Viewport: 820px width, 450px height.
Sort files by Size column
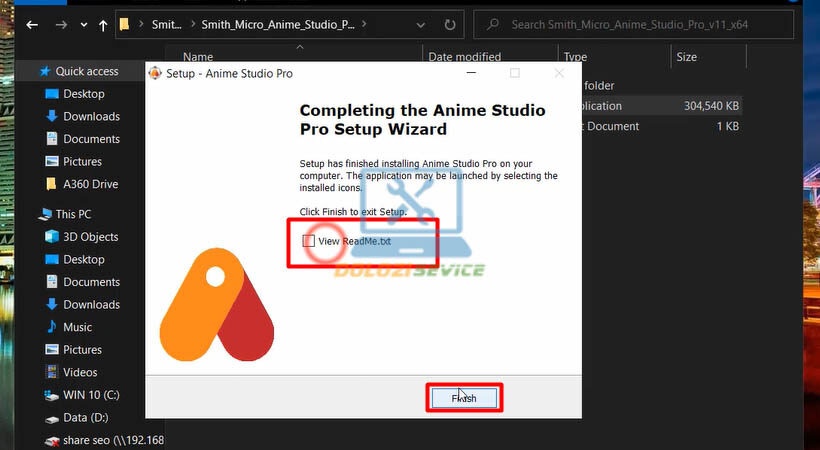click(x=686, y=57)
